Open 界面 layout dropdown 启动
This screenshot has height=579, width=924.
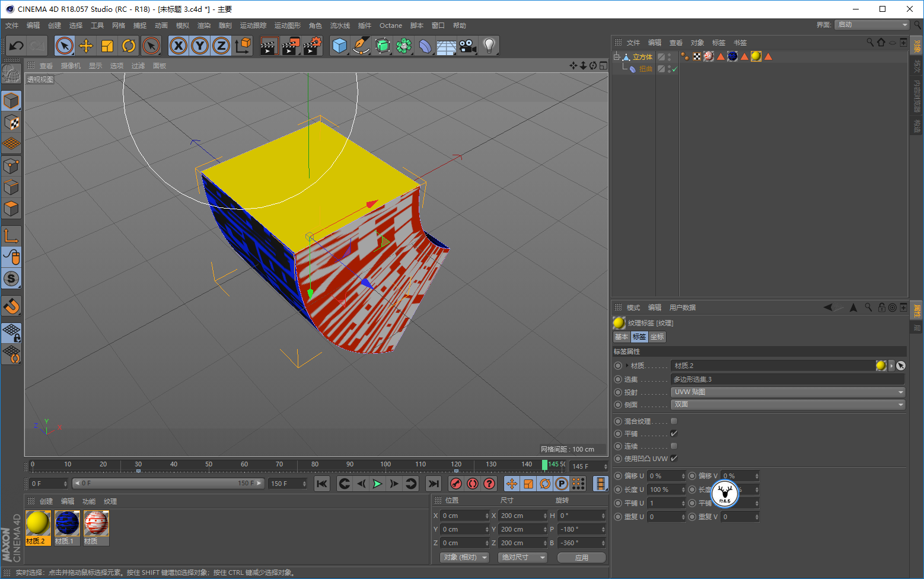point(872,25)
